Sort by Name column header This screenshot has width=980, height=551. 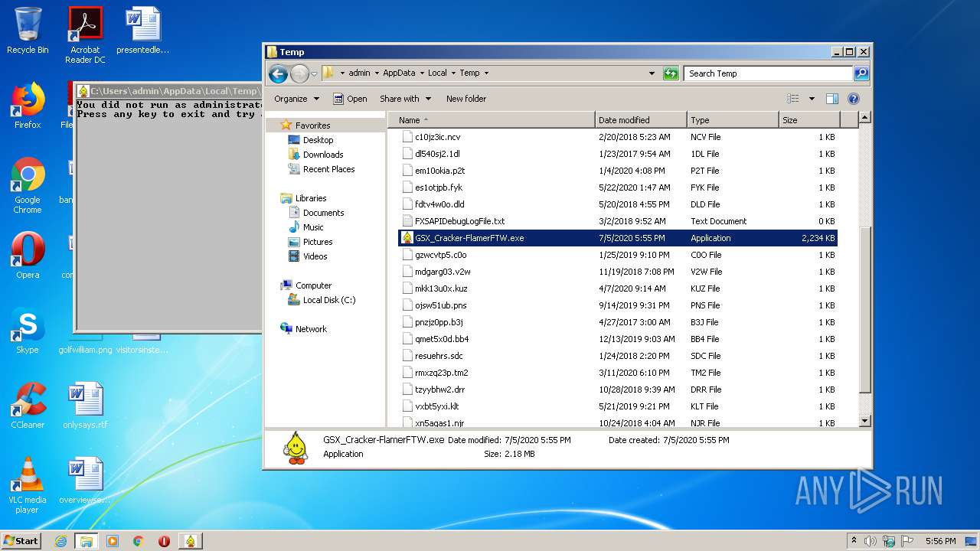click(491, 120)
